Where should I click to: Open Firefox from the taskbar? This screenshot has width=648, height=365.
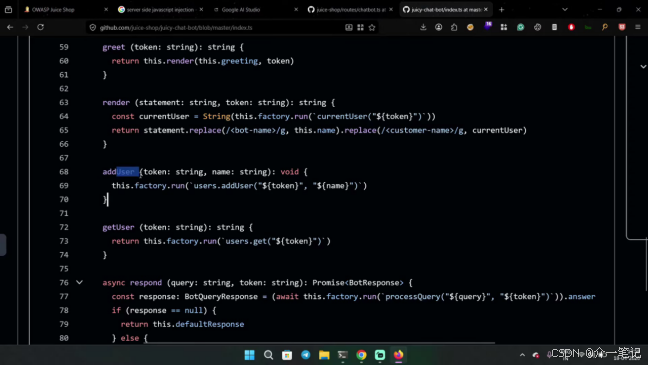[398, 355]
